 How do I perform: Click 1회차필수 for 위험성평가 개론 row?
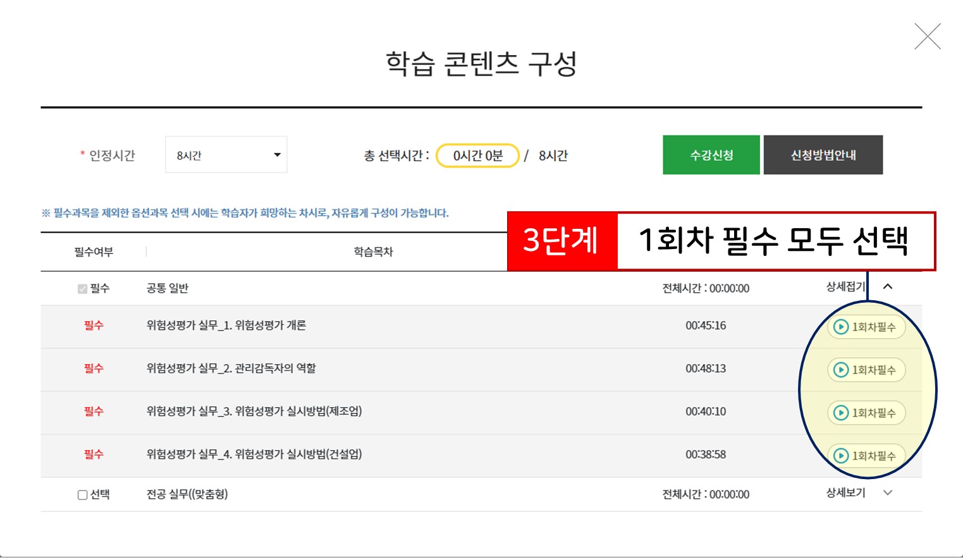(866, 327)
